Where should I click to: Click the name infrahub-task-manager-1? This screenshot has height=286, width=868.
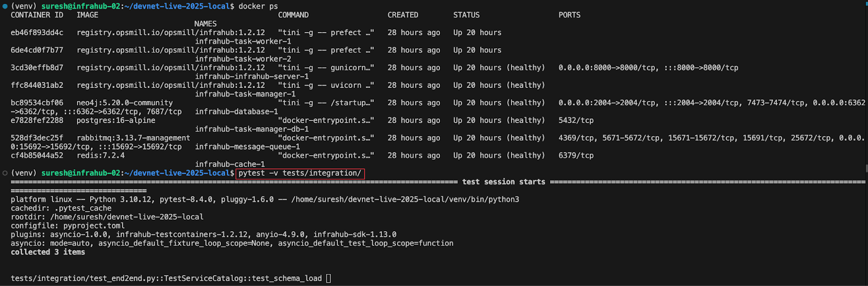(245, 94)
